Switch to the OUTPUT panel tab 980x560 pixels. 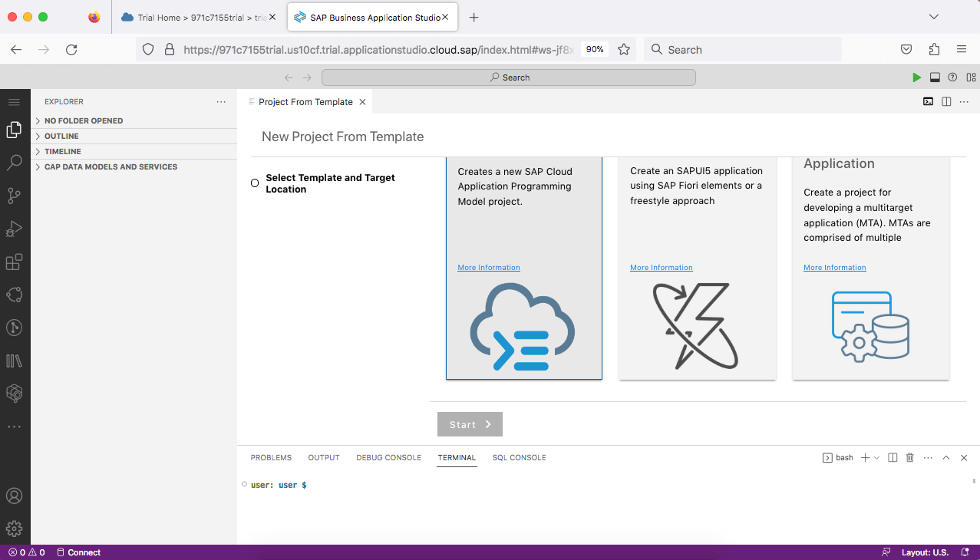click(x=324, y=458)
